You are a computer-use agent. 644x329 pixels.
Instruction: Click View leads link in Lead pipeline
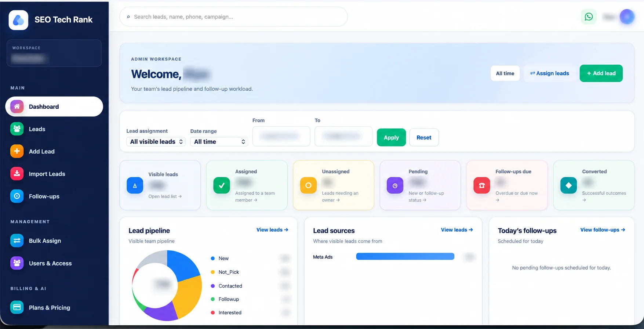tap(272, 230)
